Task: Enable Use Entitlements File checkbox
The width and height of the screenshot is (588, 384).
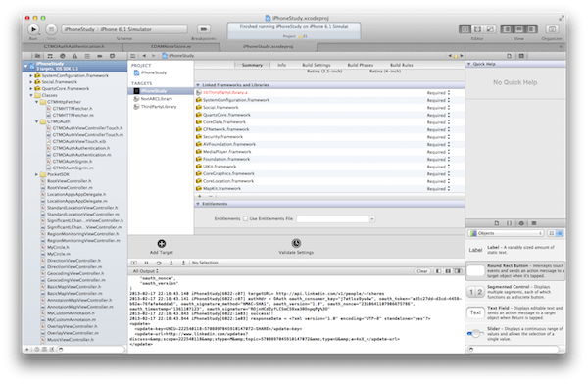Action: click(245, 219)
